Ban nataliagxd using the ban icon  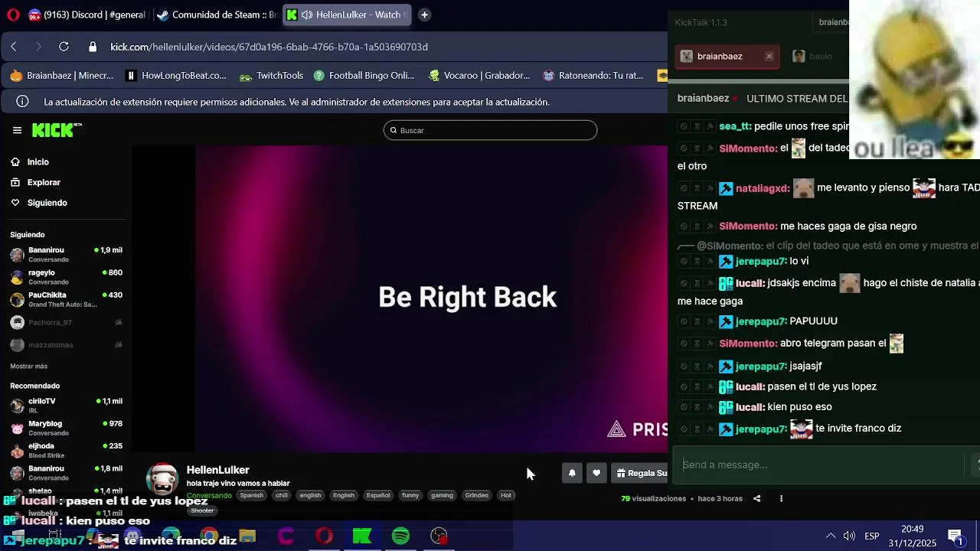coord(684,187)
